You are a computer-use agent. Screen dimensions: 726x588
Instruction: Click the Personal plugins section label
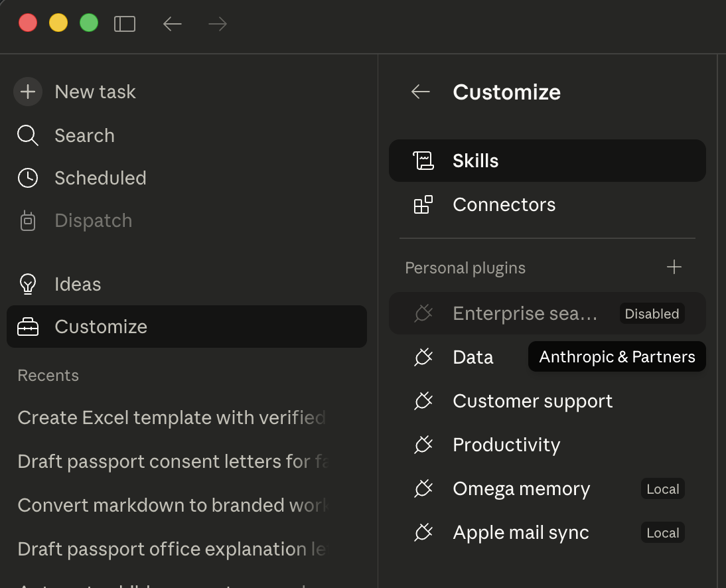coord(465,268)
